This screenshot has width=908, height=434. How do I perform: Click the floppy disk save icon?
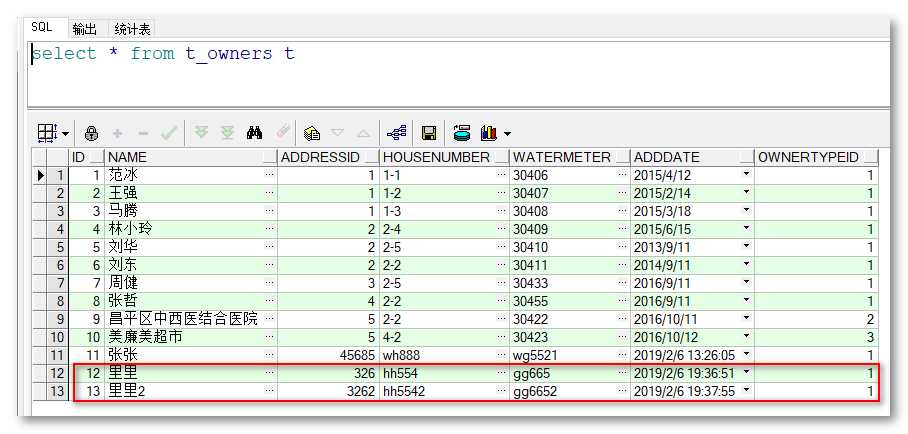[429, 133]
